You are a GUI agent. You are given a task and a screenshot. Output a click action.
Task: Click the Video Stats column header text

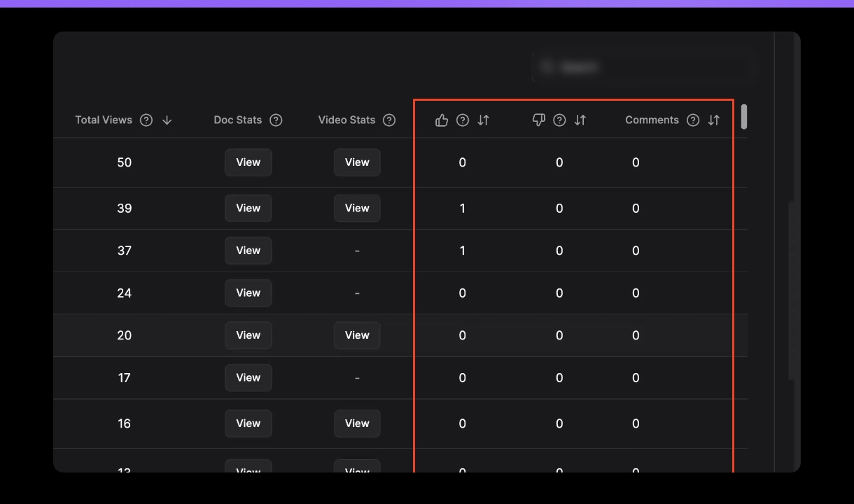[x=347, y=120]
